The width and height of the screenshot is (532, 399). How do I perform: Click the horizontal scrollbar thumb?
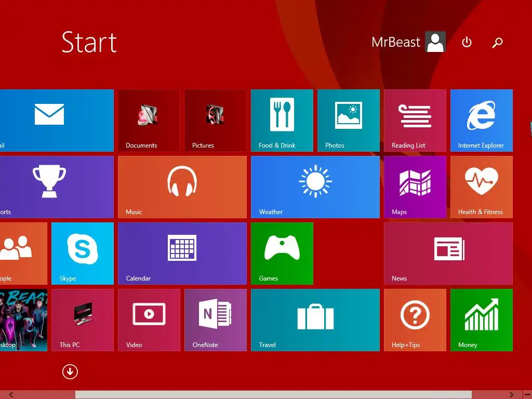point(273,395)
